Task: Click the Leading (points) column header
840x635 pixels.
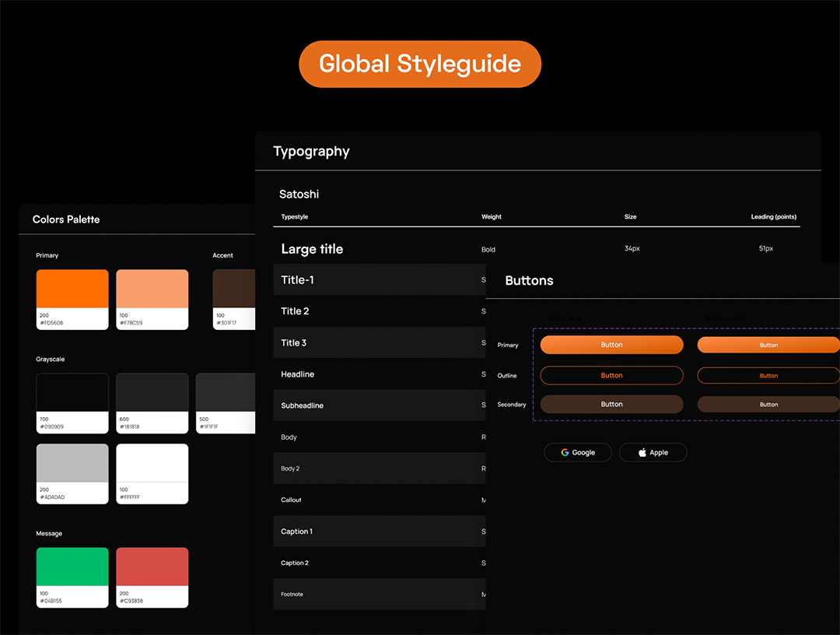Action: [x=773, y=217]
